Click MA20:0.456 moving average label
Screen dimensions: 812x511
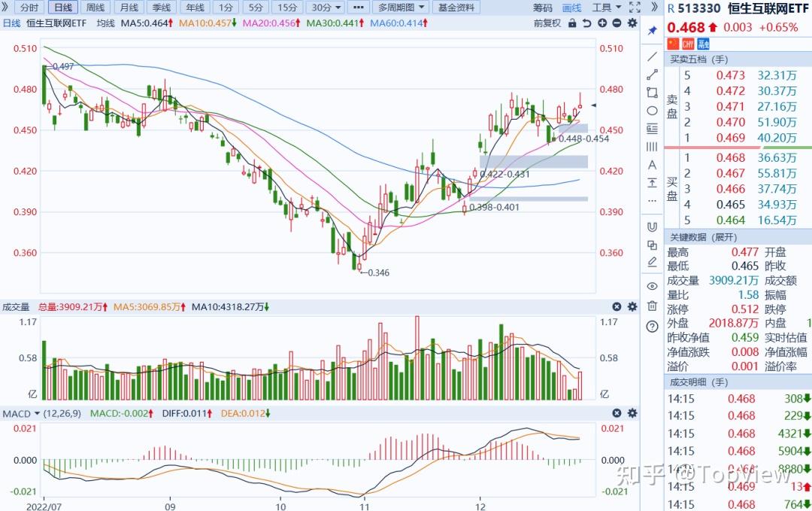(271, 23)
